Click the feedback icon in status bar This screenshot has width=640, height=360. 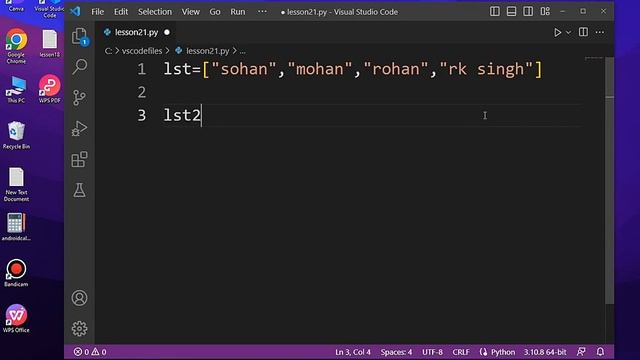581,352
